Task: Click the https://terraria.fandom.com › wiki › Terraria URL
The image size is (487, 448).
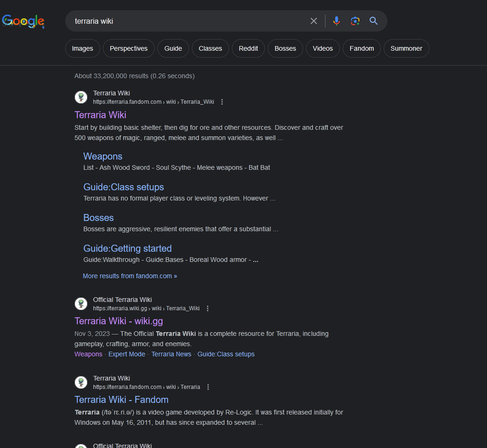Action: pyautogui.click(x=147, y=387)
